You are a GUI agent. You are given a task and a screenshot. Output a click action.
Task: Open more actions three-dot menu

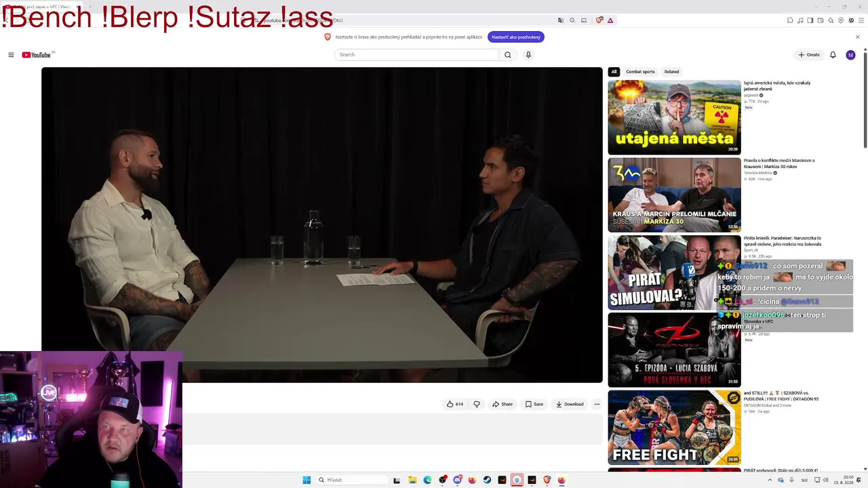(x=597, y=404)
